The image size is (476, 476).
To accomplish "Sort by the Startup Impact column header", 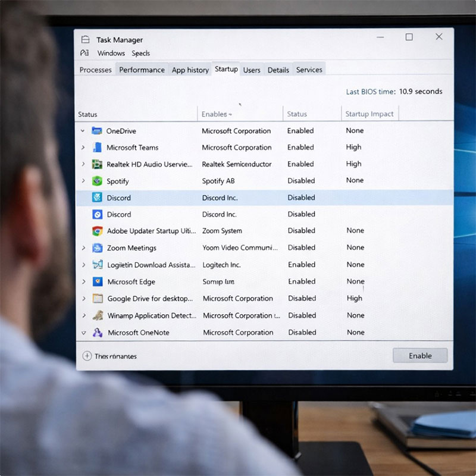I will pos(369,114).
